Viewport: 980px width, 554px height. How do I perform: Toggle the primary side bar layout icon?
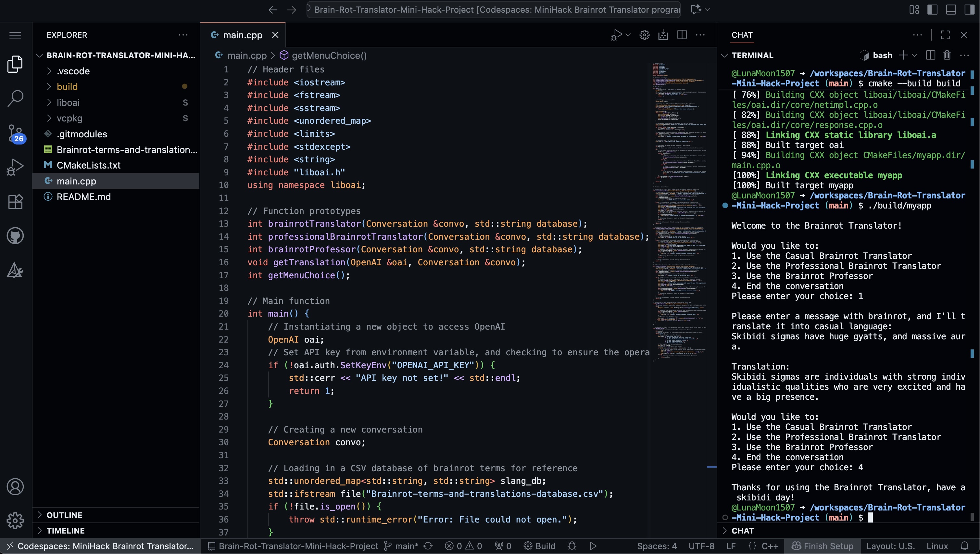point(933,9)
